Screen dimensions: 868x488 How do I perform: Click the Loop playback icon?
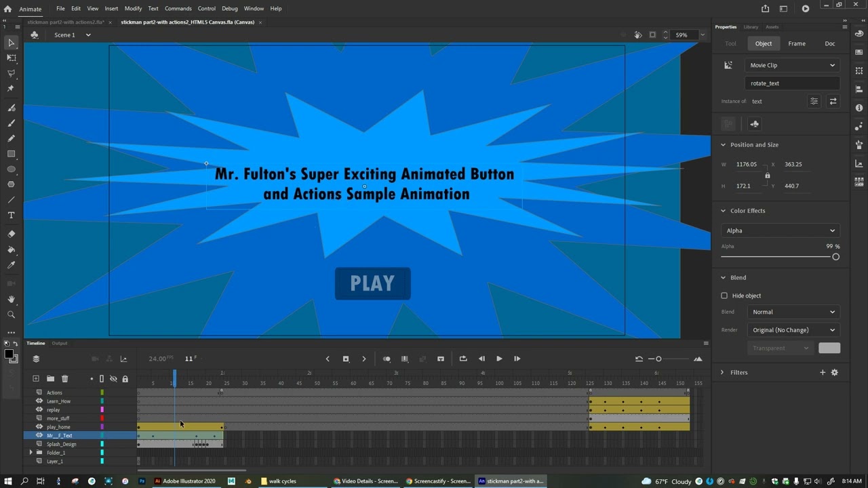point(463,359)
